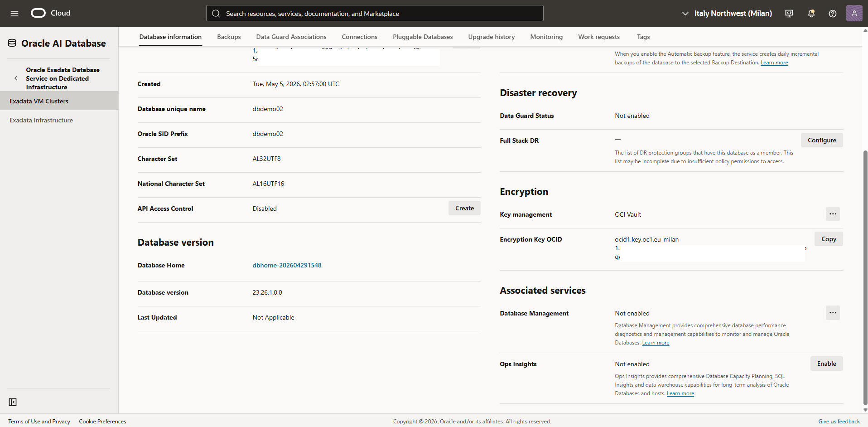This screenshot has height=427, width=868.
Task: Open the hamburger navigation menu
Action: 14,14
